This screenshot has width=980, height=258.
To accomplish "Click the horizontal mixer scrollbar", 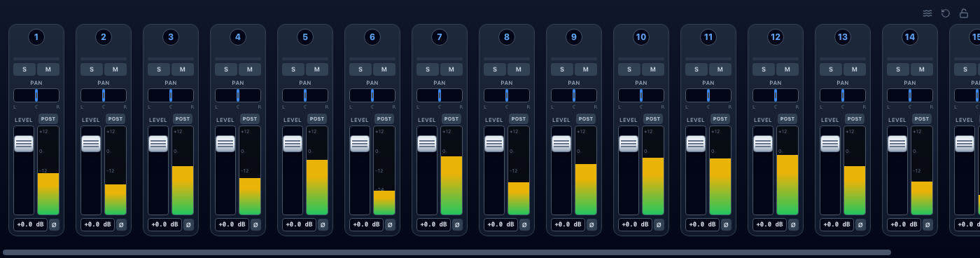I will tap(447, 252).
